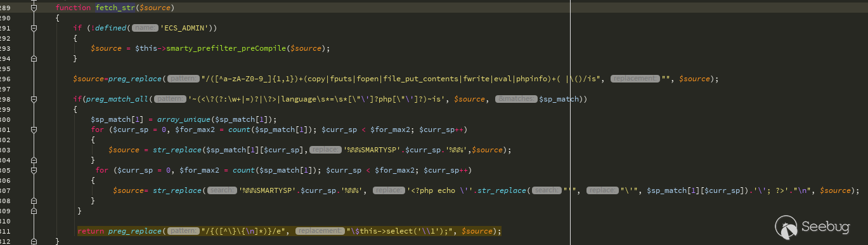Collapse the fetch_str function fold marker
This screenshot has height=245, width=868.
point(34,8)
